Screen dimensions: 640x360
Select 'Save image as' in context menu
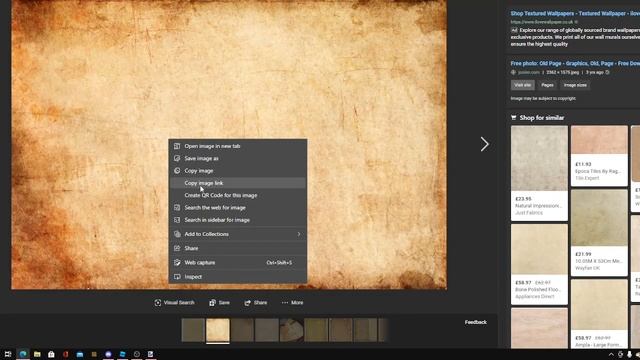click(238, 158)
